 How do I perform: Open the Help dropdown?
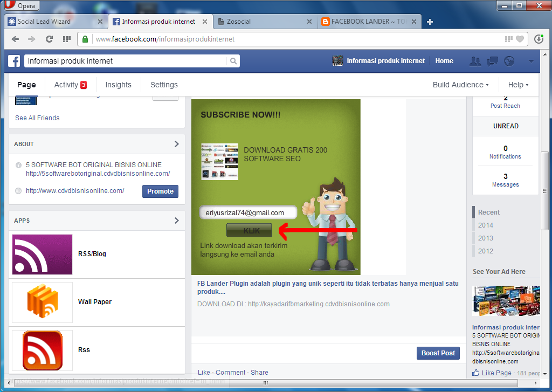click(518, 85)
